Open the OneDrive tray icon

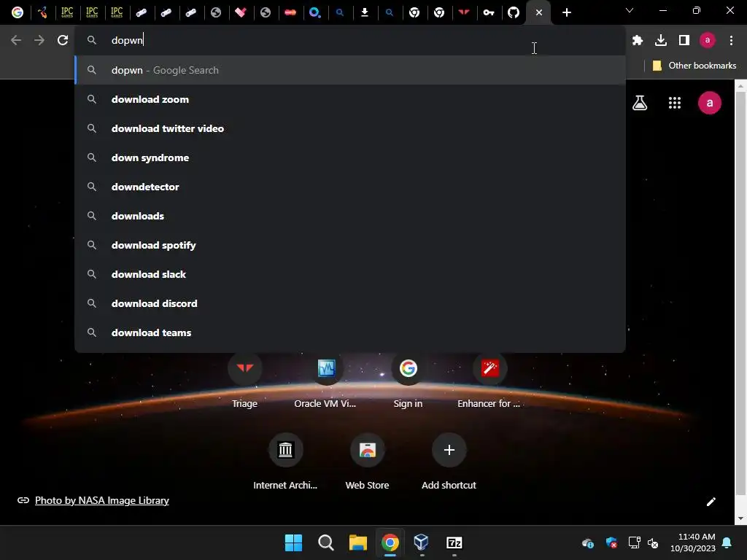pyautogui.click(x=588, y=542)
